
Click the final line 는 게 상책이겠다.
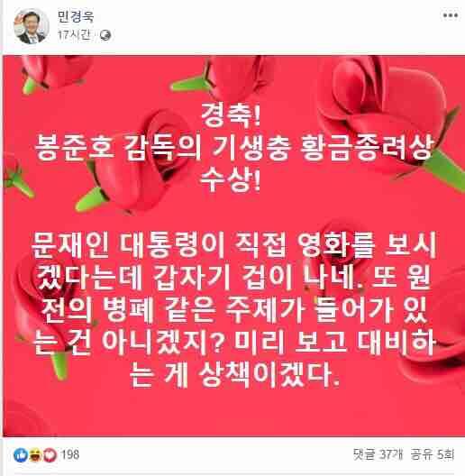point(234,375)
